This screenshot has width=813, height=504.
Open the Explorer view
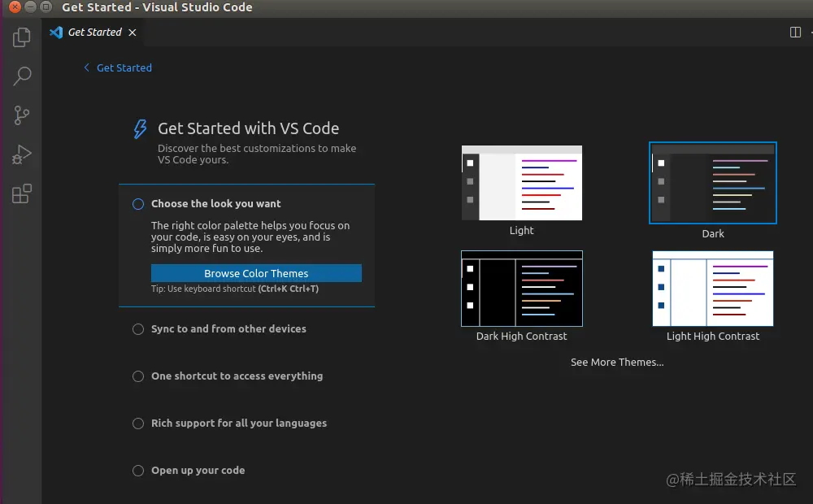pos(21,37)
